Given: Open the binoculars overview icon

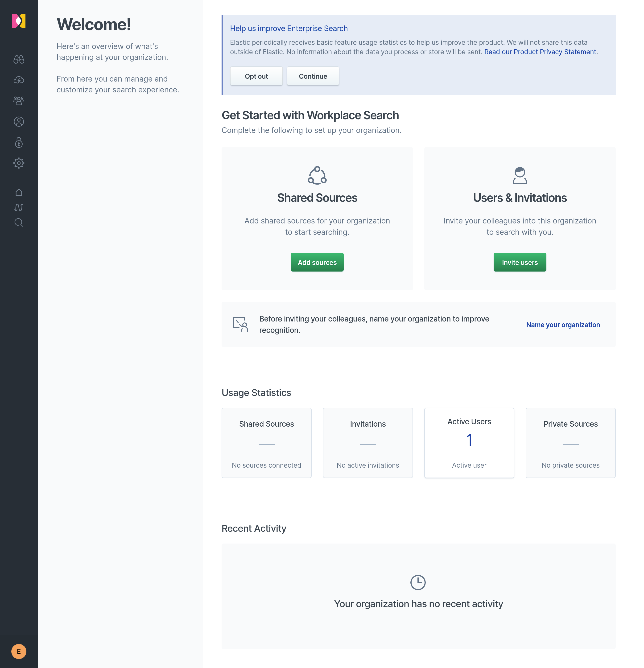Looking at the screenshot, I should pos(19,59).
